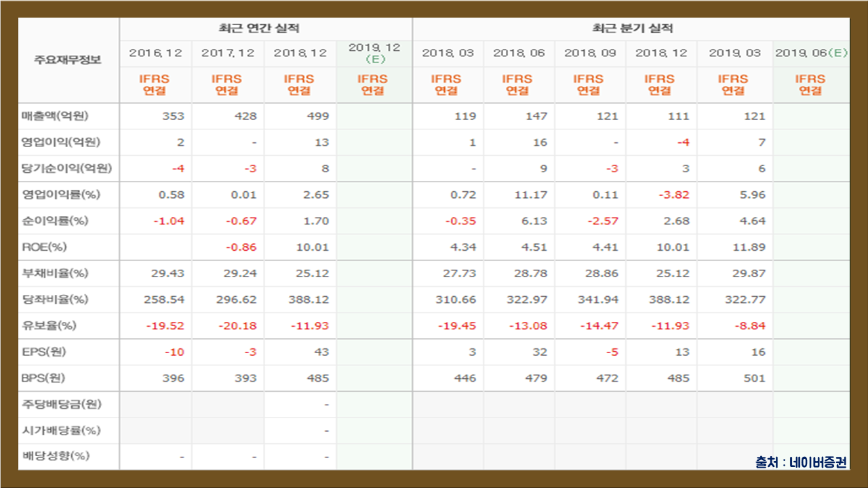Select the 주요재무정보 header cell
Viewport: 868px width, 488px height.
[68, 60]
